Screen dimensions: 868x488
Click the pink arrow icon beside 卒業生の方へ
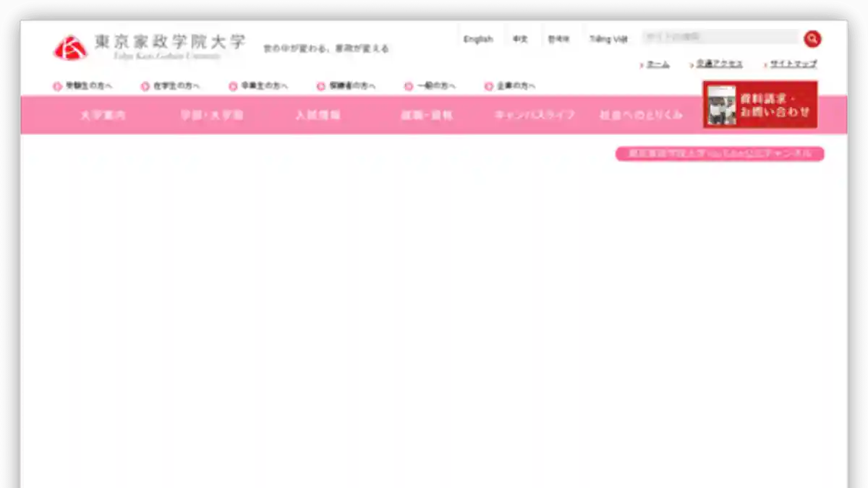click(x=233, y=86)
